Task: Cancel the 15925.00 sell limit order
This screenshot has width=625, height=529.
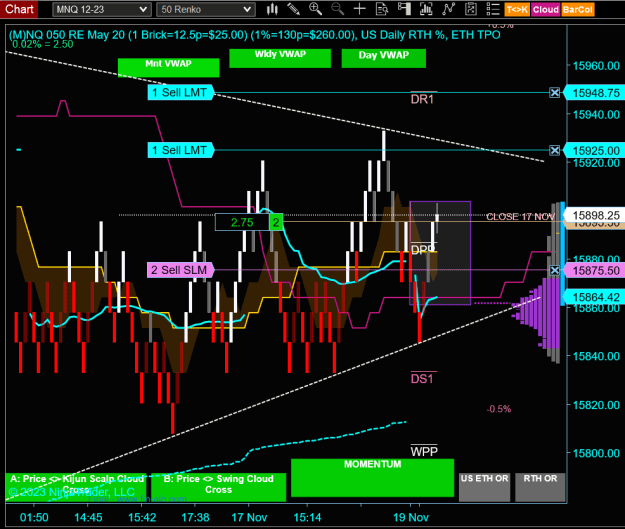Action: click(x=554, y=151)
